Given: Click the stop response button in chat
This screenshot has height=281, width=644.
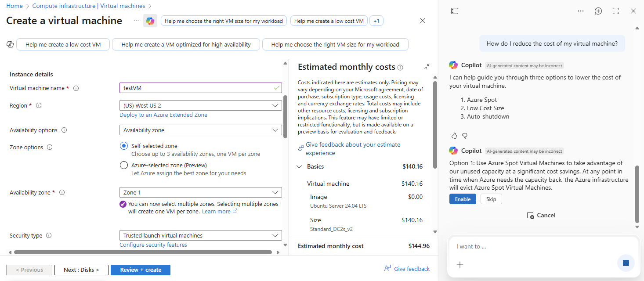Looking at the screenshot, I should 626,263.
